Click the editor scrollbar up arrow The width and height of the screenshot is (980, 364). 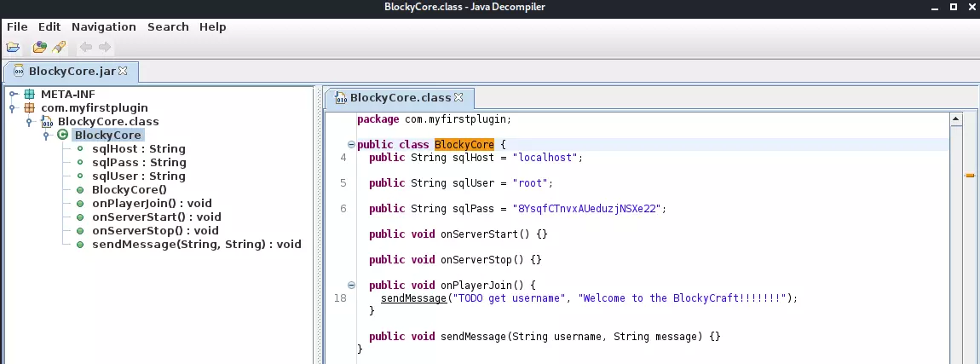956,119
